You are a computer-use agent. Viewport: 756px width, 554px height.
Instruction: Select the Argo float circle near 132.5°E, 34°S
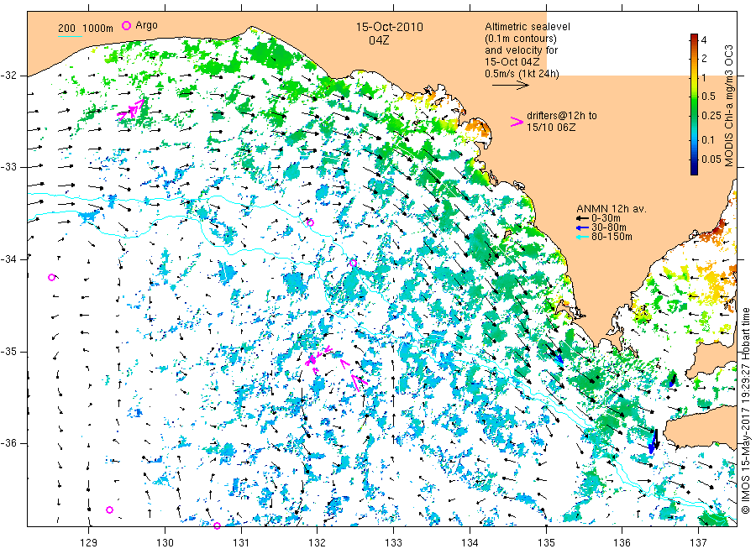[354, 263]
